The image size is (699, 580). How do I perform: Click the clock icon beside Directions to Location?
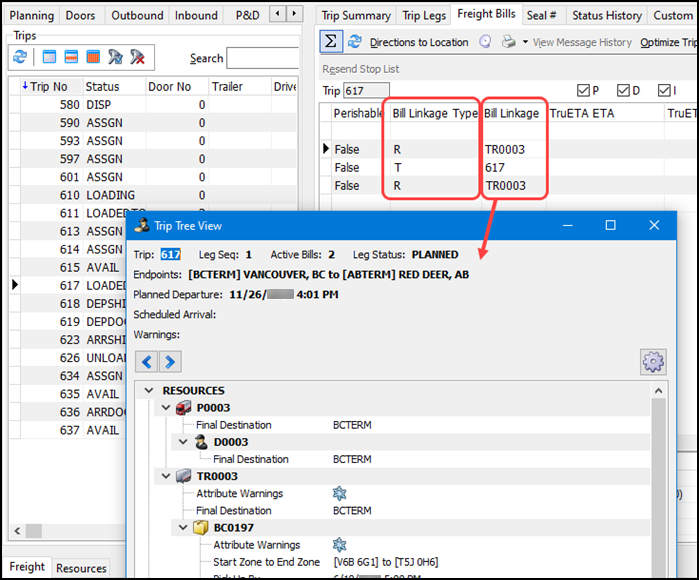[x=485, y=42]
